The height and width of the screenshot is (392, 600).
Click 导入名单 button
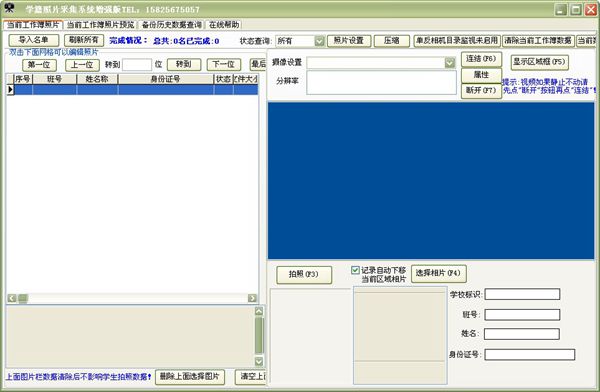pyautogui.click(x=34, y=40)
